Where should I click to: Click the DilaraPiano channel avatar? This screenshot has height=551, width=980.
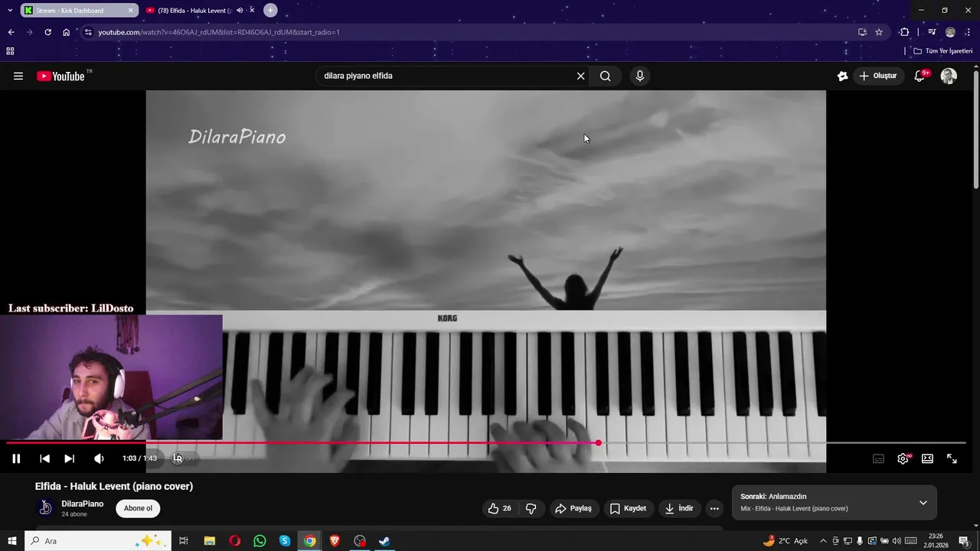45,507
